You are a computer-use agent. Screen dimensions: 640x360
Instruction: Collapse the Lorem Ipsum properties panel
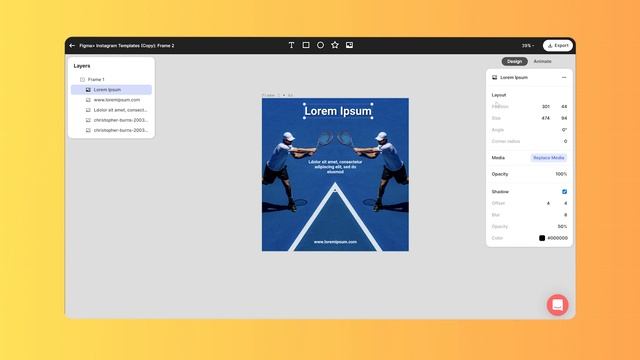tap(564, 78)
